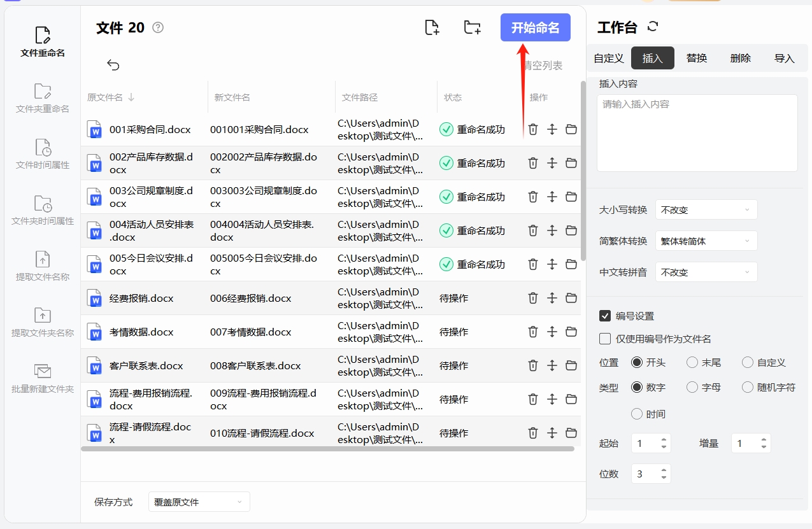Viewport: 812px width, 529px height.
Task: Click the vertical scrollbar of file list
Action: pyautogui.click(x=583, y=171)
